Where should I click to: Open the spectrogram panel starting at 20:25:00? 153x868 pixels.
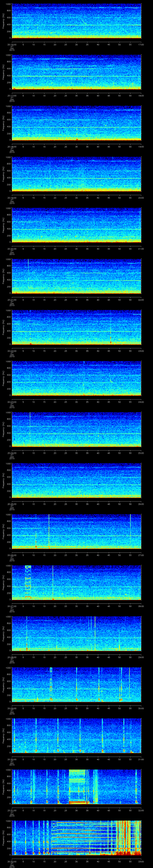[x=76, y=481]
